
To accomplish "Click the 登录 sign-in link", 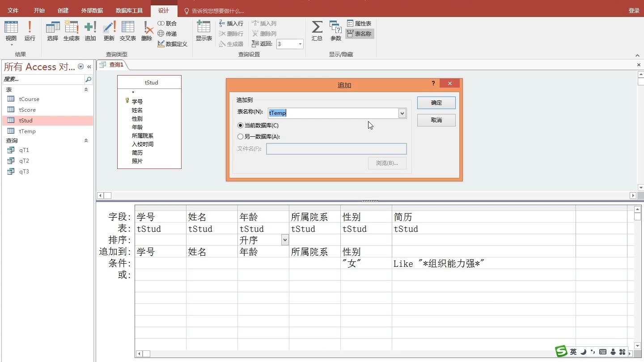I will (634, 11).
